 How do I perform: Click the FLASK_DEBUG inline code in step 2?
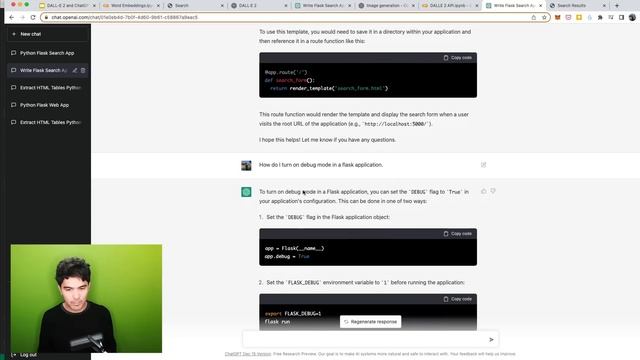(303, 282)
